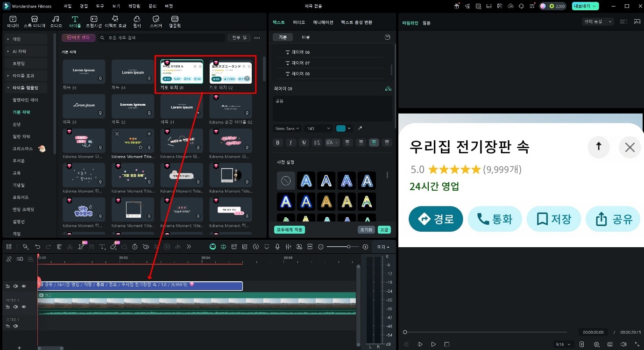The width and height of the screenshot is (644, 350).
Task: Open the 오디오 (Audio) library icon
Action: click(56, 21)
